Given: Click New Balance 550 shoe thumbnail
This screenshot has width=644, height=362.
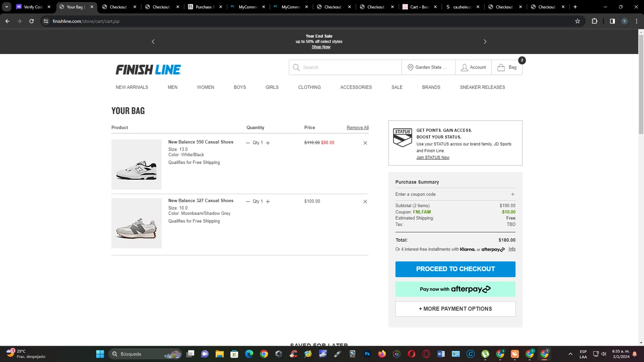Looking at the screenshot, I should (137, 165).
